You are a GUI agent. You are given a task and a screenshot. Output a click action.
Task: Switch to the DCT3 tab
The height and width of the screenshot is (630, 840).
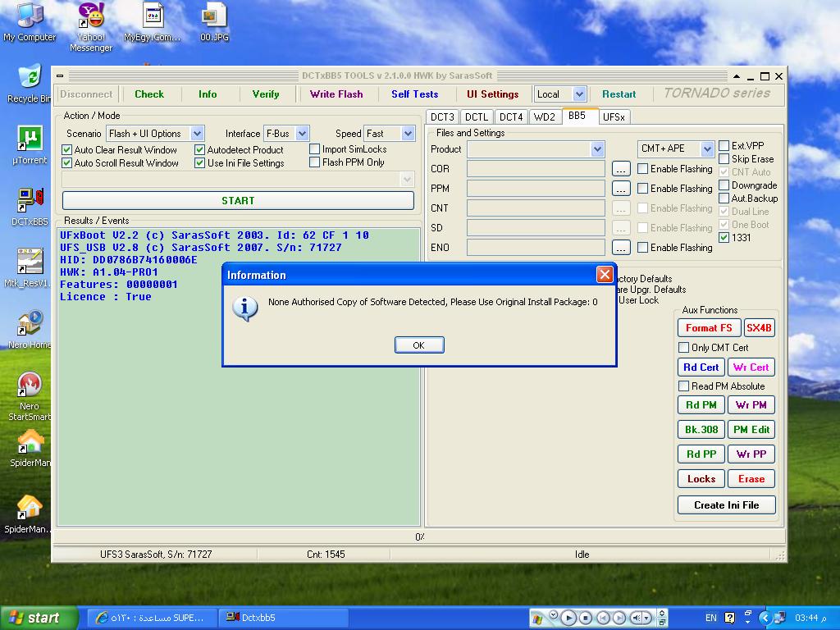[x=442, y=116]
